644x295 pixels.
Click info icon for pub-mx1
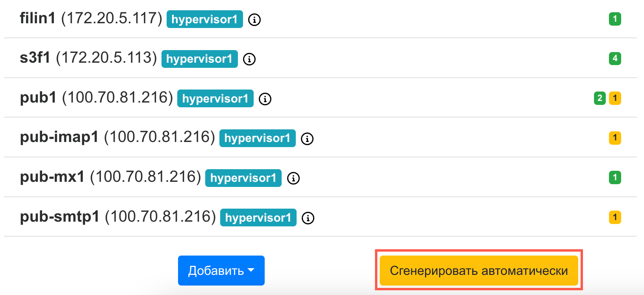[293, 178]
